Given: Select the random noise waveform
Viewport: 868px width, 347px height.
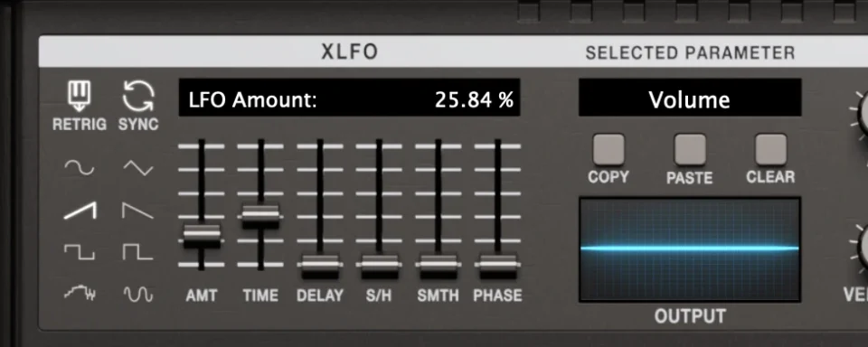Looking at the screenshot, I should pyautogui.click(x=80, y=294).
